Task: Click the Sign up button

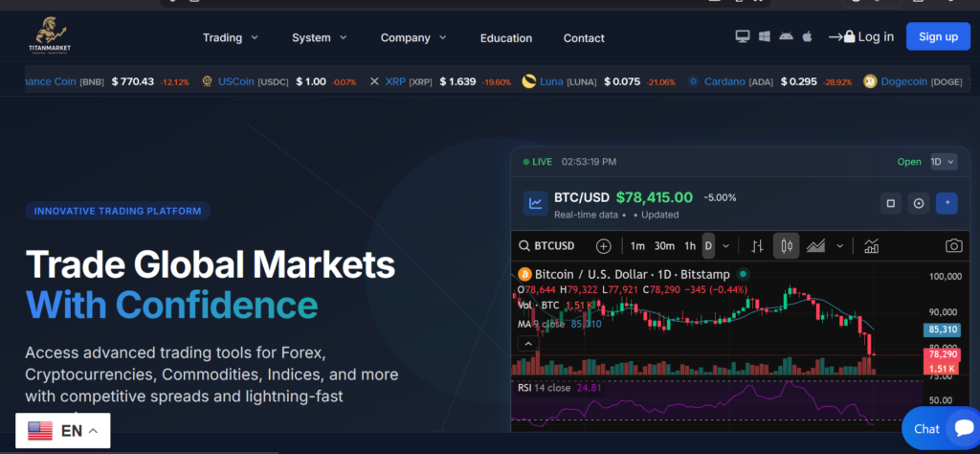Action: [938, 36]
